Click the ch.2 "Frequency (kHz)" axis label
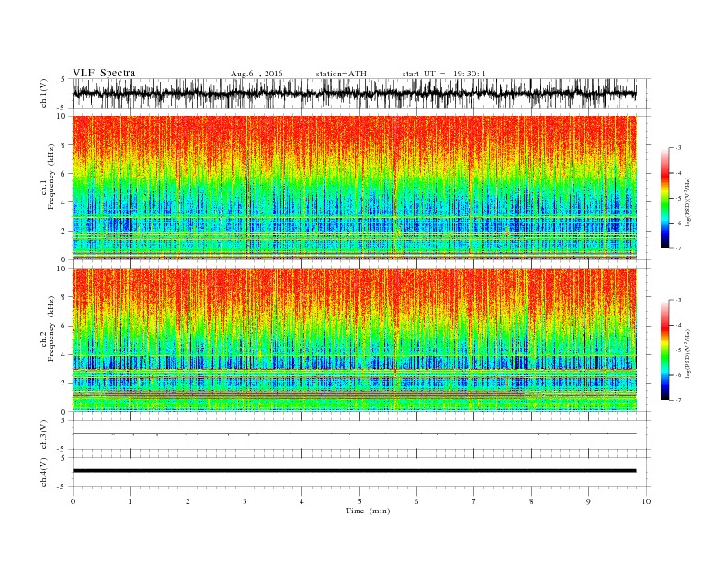The image size is (728, 563). [x=51, y=329]
